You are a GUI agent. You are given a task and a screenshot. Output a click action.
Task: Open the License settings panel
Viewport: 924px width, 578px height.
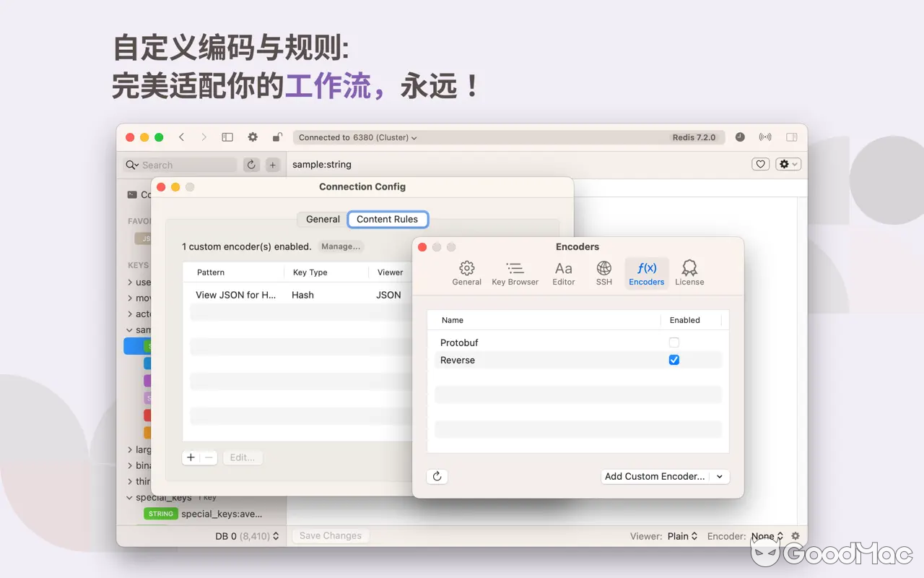point(689,272)
